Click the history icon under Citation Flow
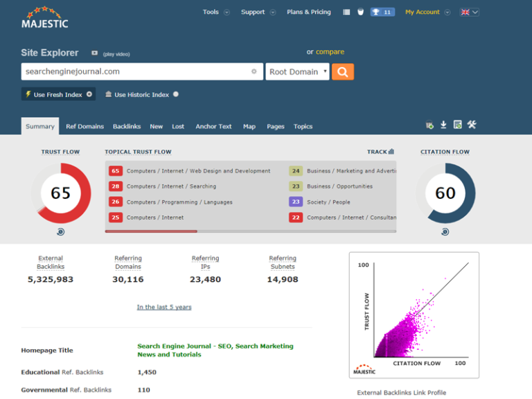This screenshot has width=532, height=399. coord(445,232)
